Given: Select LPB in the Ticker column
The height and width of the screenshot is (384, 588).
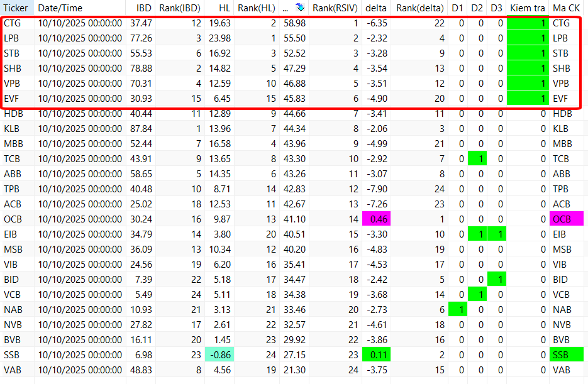Looking at the screenshot, I should 11,38.
